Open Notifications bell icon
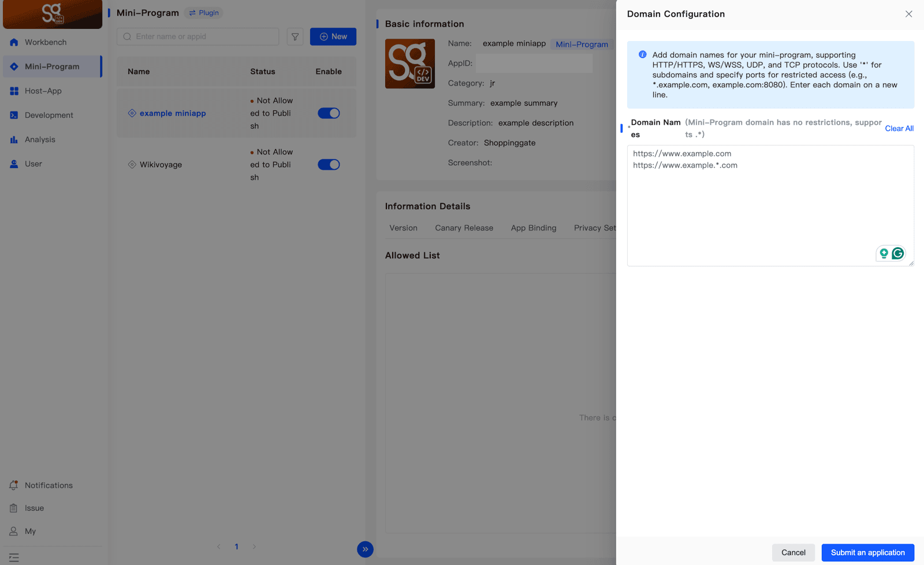Screen dimensions: 924x565 pyautogui.click(x=13, y=485)
